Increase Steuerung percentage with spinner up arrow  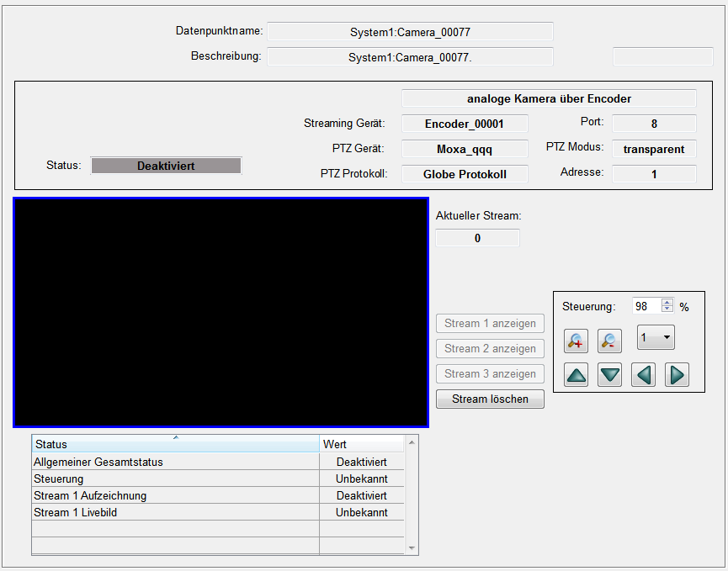[x=667, y=303]
